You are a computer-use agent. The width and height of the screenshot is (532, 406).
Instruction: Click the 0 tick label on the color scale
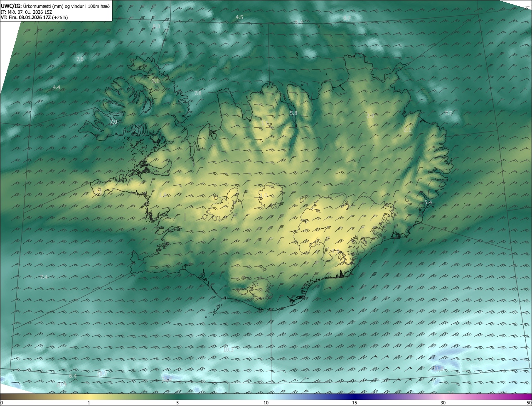(x=2, y=403)
